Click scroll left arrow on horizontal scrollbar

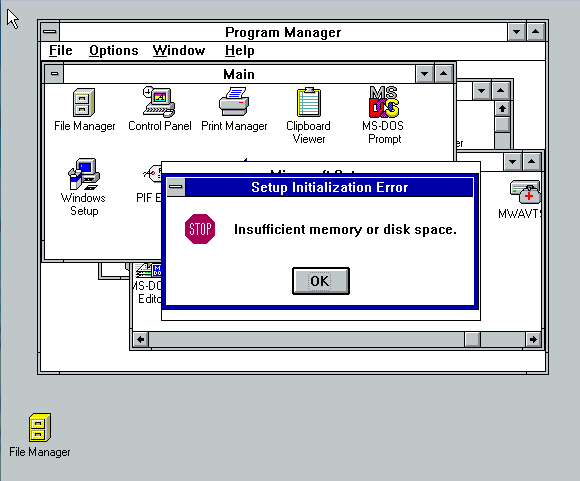click(x=141, y=339)
